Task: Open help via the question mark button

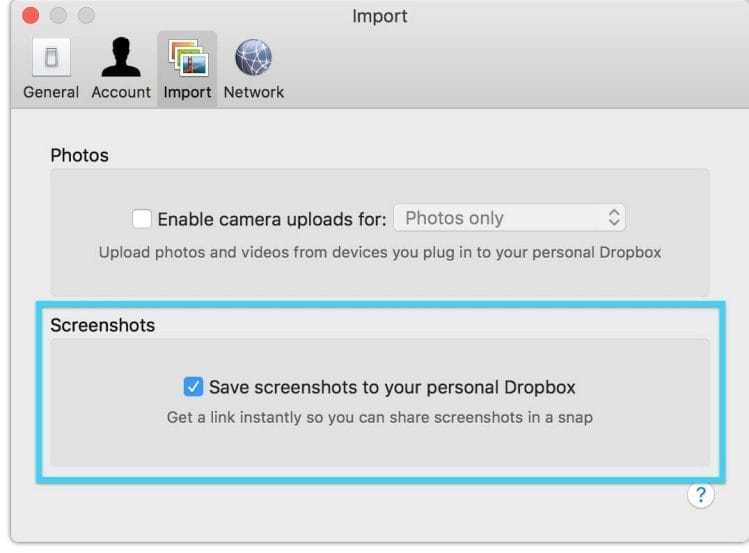Action: click(x=701, y=495)
